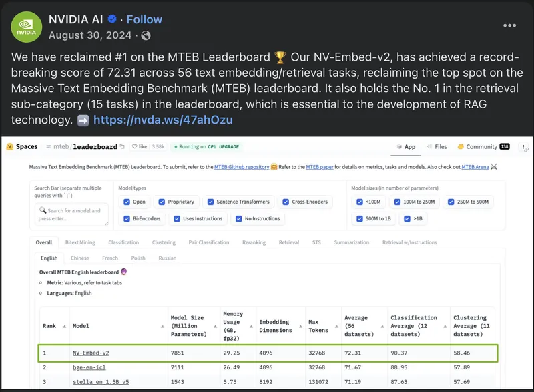
Task: Sort by Memory Usage column arrow
Action: pyautogui.click(x=251, y=327)
